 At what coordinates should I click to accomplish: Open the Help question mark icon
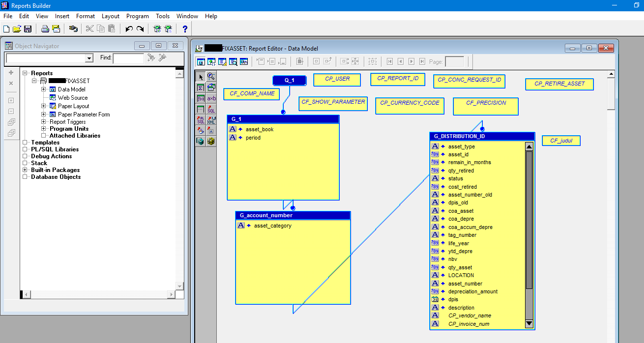tap(184, 29)
